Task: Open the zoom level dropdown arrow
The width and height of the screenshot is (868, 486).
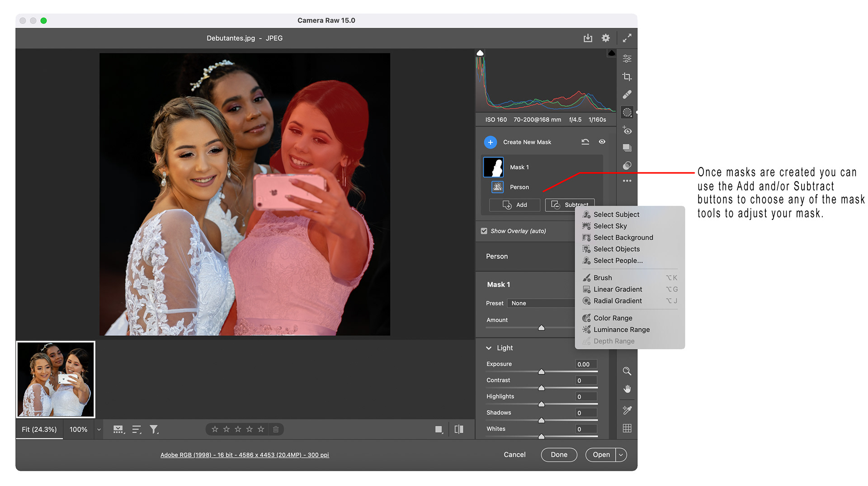Action: (x=99, y=429)
